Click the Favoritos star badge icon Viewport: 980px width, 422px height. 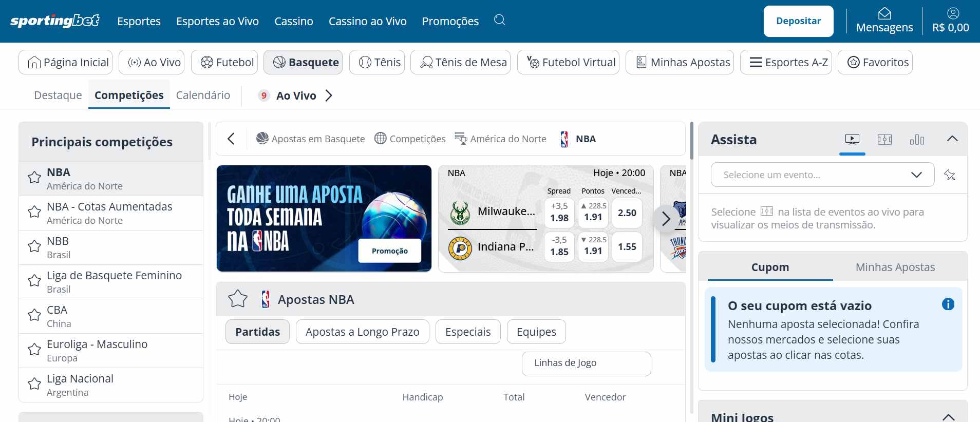tap(854, 63)
